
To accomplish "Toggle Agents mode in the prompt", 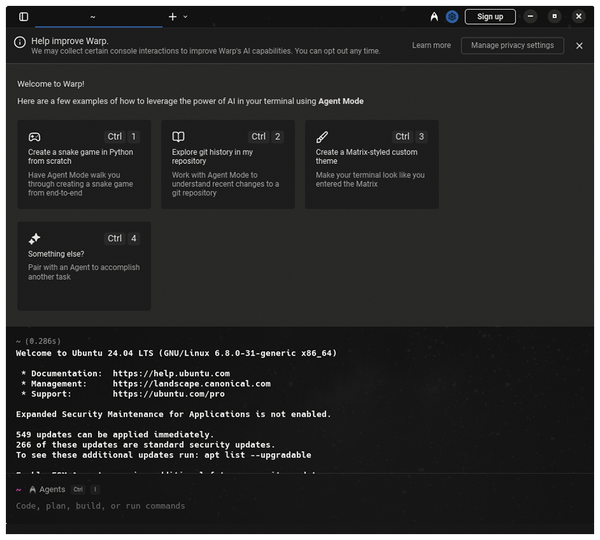I will 47,490.
